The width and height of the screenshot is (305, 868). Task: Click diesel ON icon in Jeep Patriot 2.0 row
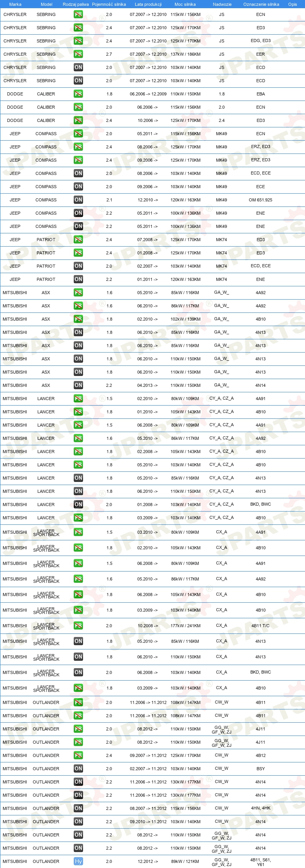(x=78, y=266)
